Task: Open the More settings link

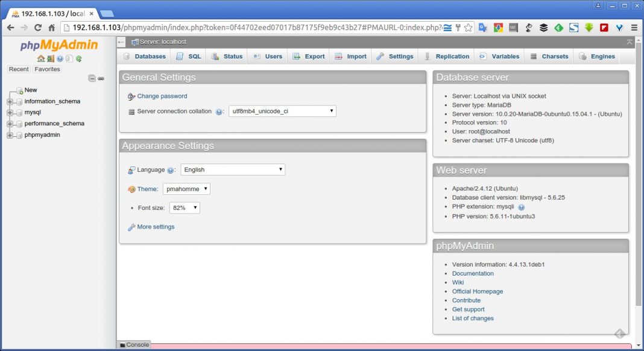Action: pos(156,227)
